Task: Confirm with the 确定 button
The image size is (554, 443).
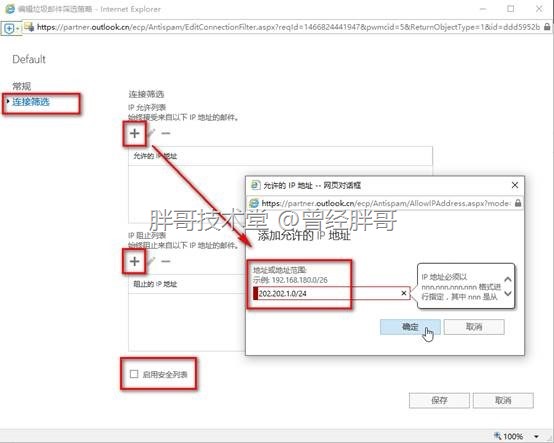Action: click(x=410, y=327)
